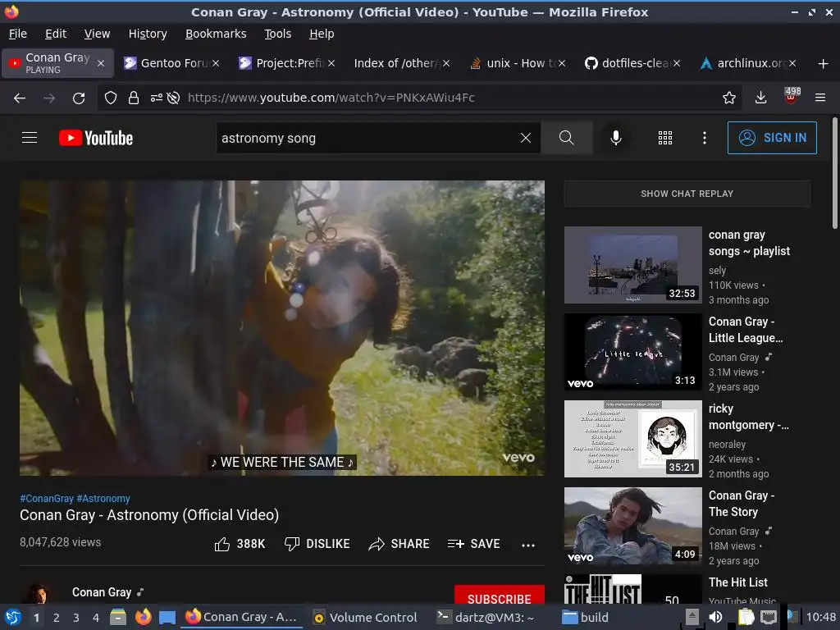Viewport: 840px width, 630px height.
Task: Open uBlock extension icon showing 498
Action: pos(792,97)
